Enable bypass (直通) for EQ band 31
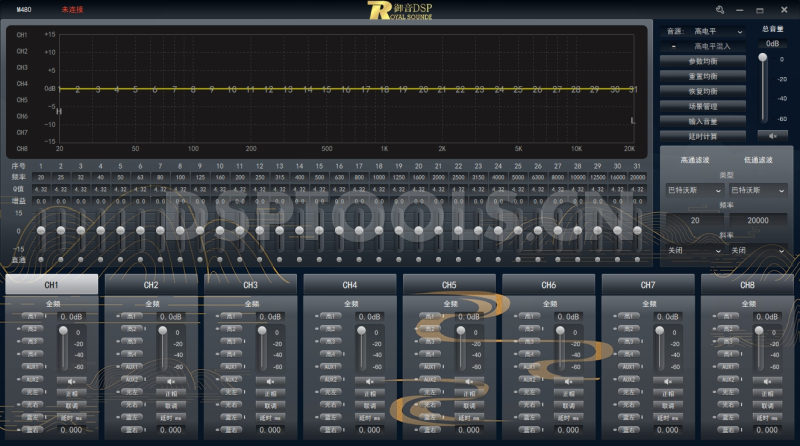Screen dimensions: 800x446 pyautogui.click(x=637, y=260)
